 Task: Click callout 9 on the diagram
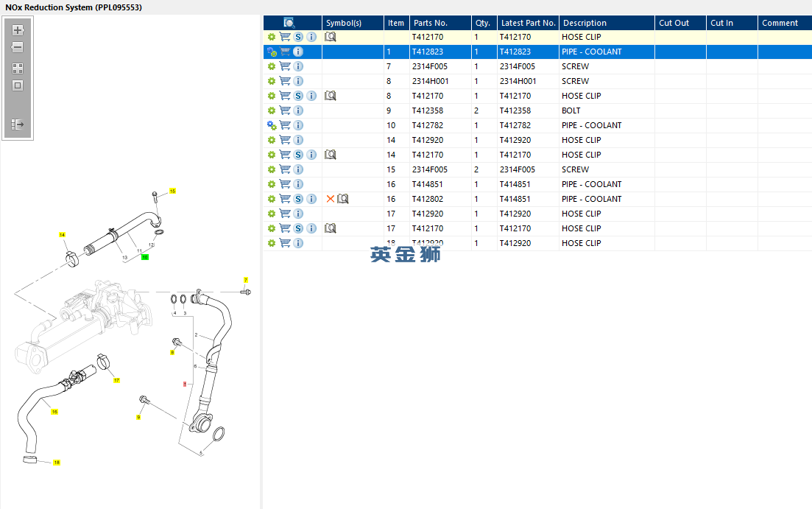[138, 417]
